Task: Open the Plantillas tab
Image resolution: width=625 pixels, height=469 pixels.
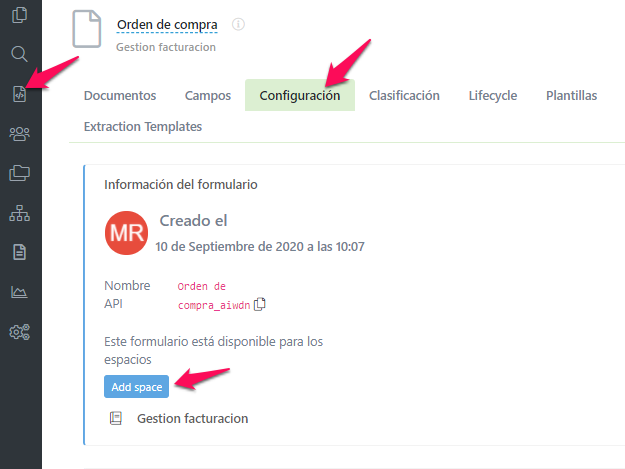Action: coord(571,96)
